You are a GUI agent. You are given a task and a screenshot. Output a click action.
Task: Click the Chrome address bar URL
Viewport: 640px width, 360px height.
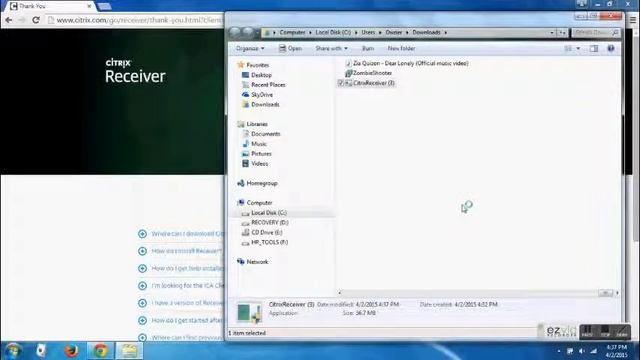(x=139, y=20)
